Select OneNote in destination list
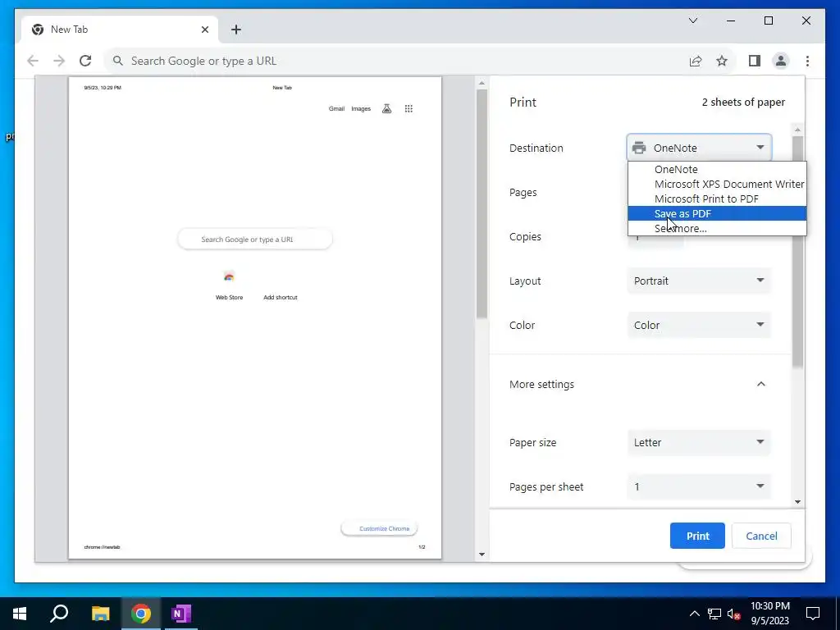The height and width of the screenshot is (630, 840). click(717, 169)
